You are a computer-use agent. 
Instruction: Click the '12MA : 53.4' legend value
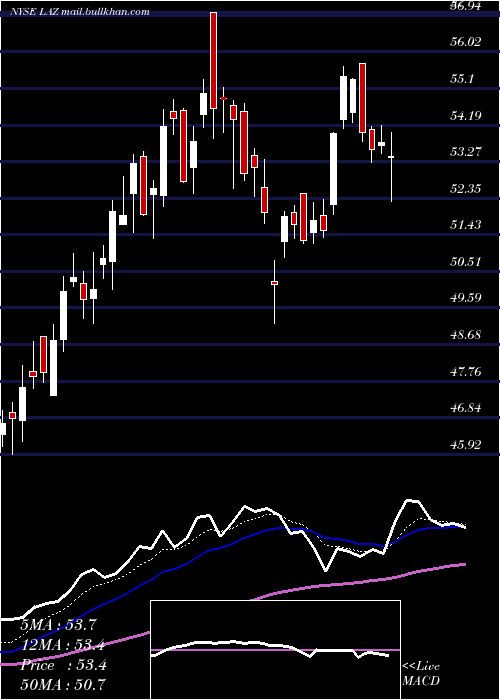point(63,645)
